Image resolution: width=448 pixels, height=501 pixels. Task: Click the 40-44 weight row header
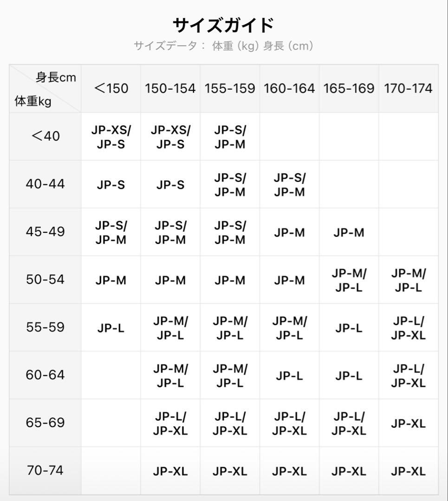(45, 184)
